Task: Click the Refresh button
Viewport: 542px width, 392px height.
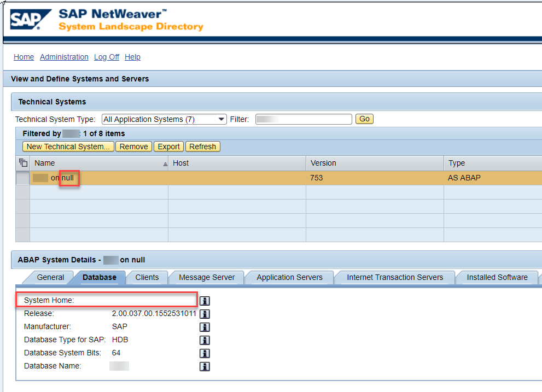Action: tap(202, 147)
